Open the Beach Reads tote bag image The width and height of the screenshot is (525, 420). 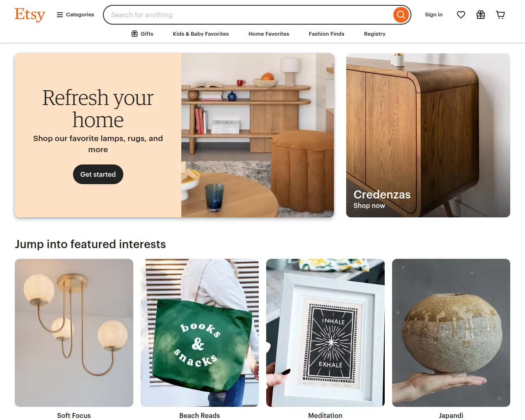point(200,333)
